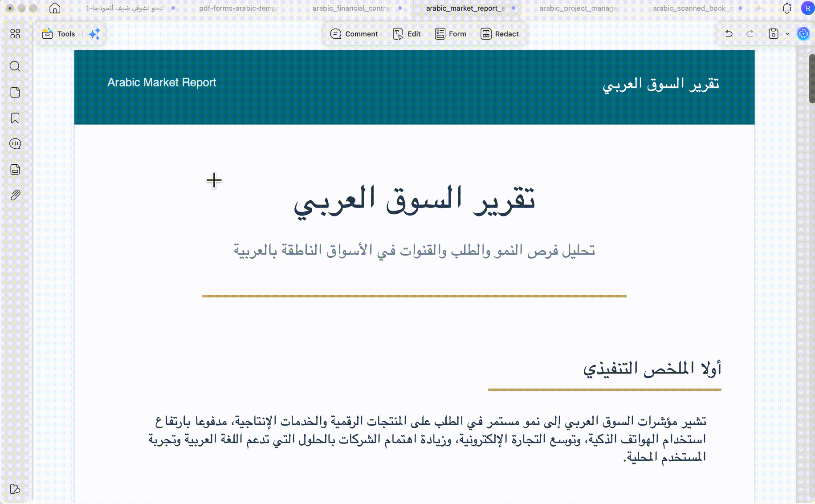The width and height of the screenshot is (815, 504).
Task: Switch to Comment mode
Action: (354, 34)
